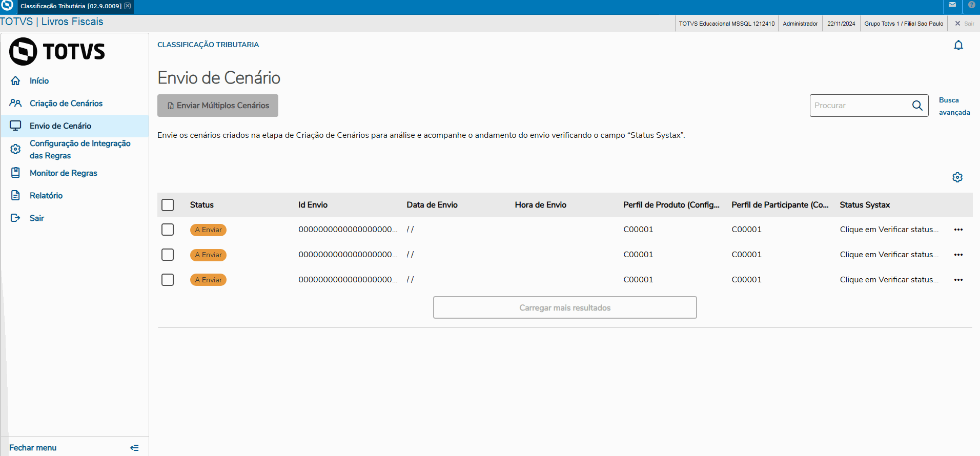This screenshot has height=456, width=980.
Task: Click Fechar menu link
Action: [x=33, y=448]
